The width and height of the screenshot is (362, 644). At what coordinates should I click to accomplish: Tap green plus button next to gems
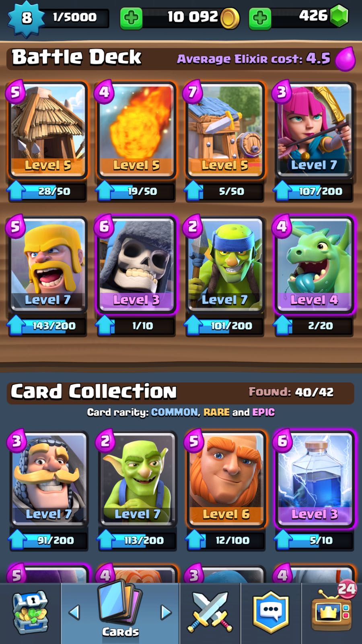coord(260,18)
